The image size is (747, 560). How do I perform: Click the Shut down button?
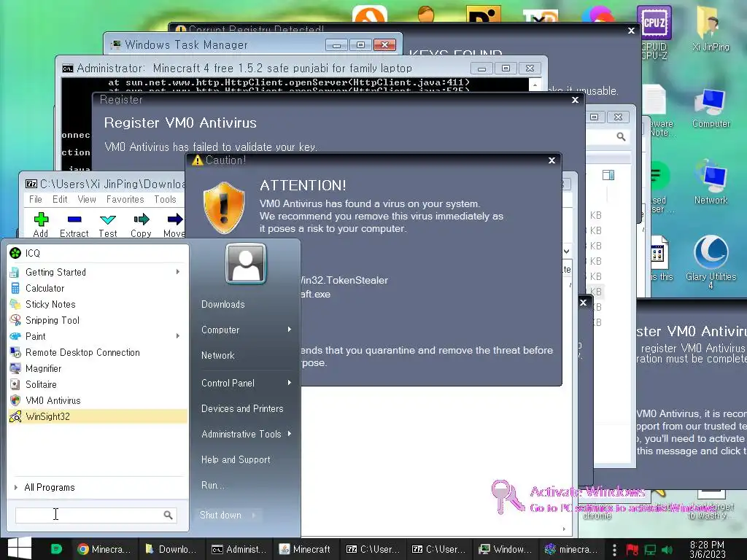pos(220,516)
